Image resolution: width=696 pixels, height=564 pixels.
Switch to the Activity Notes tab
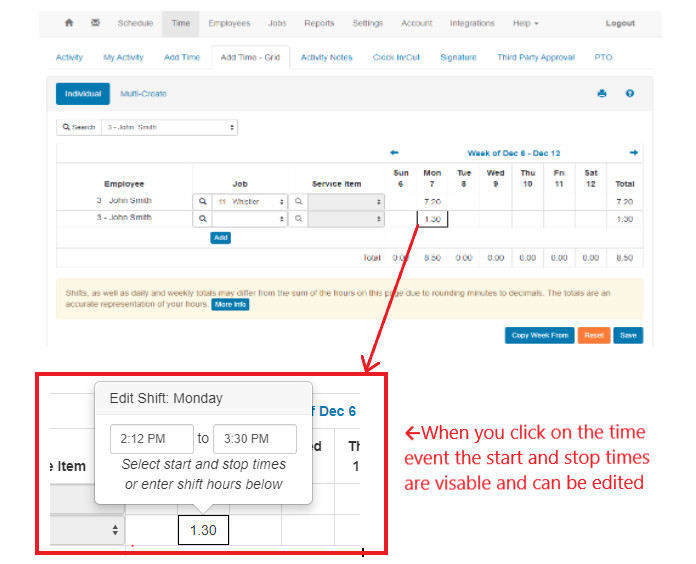pyautogui.click(x=326, y=57)
